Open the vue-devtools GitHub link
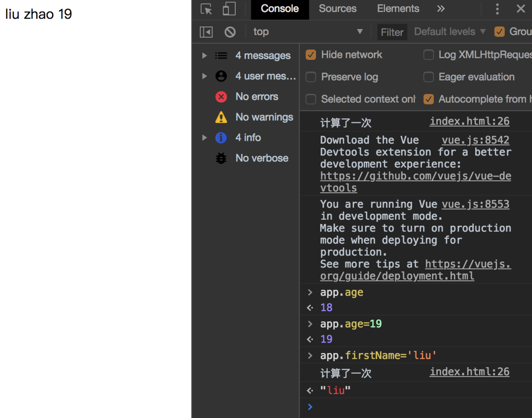 (x=415, y=176)
